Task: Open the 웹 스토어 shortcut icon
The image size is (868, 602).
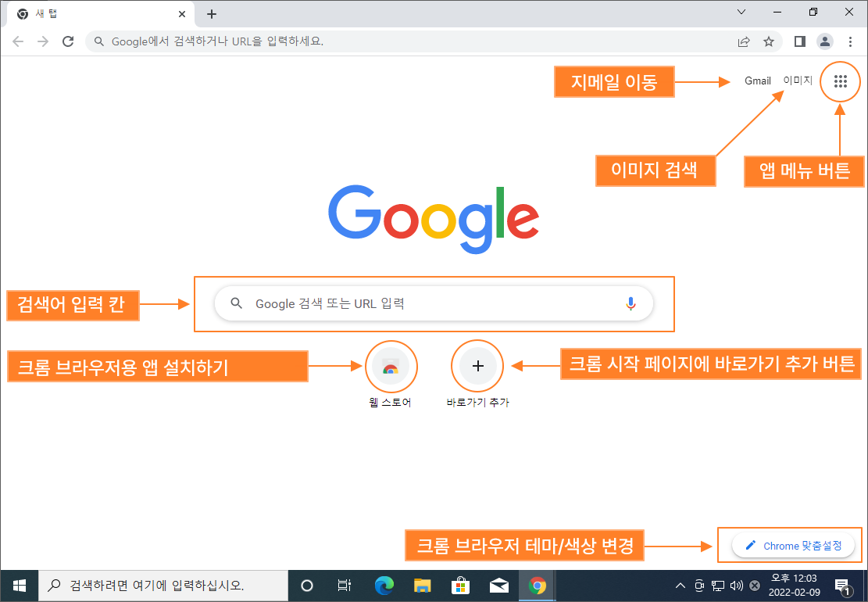Action: coord(391,366)
